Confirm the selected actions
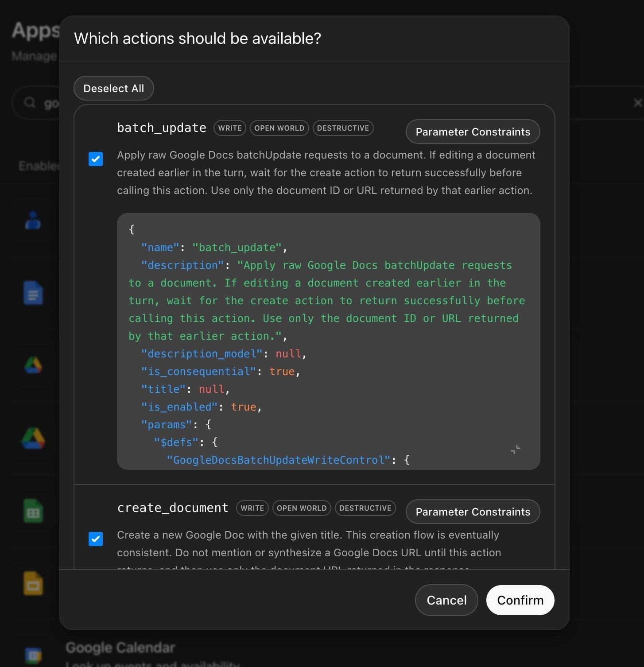 point(520,600)
